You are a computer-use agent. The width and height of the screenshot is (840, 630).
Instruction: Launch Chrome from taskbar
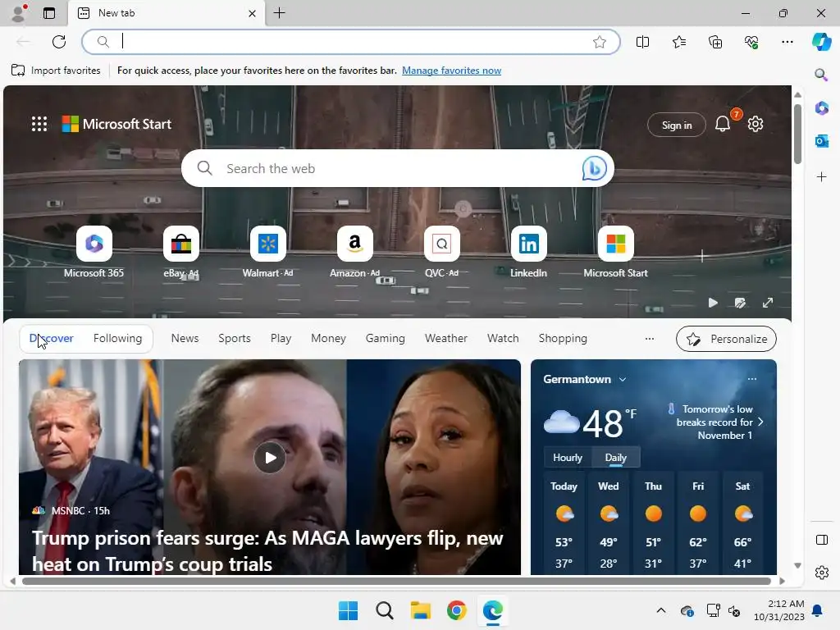(x=456, y=610)
